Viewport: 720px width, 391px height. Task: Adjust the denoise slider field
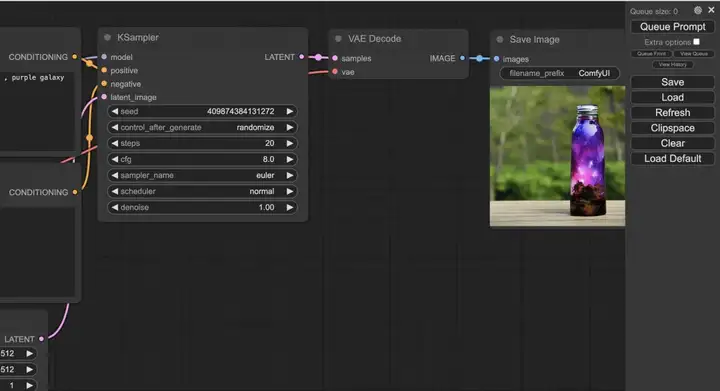tap(202, 207)
